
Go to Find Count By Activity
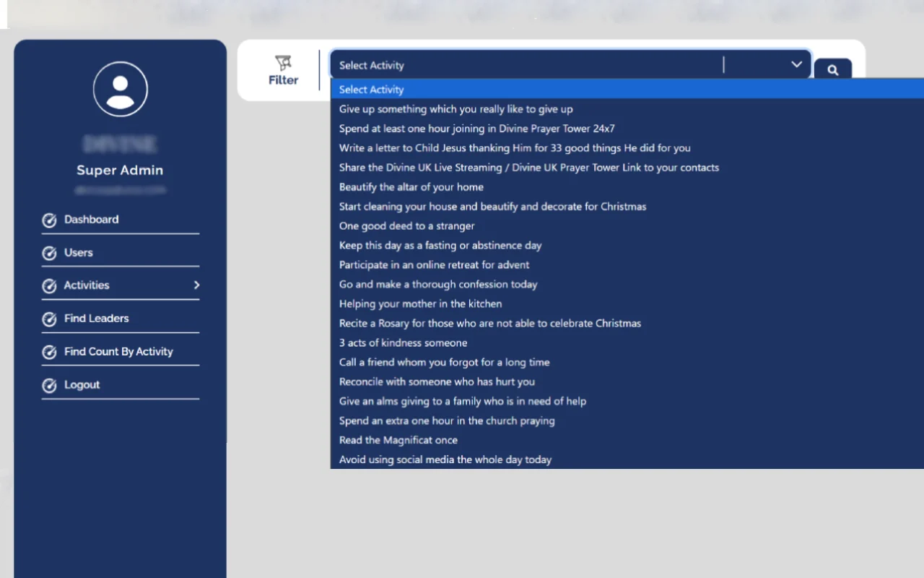(118, 352)
